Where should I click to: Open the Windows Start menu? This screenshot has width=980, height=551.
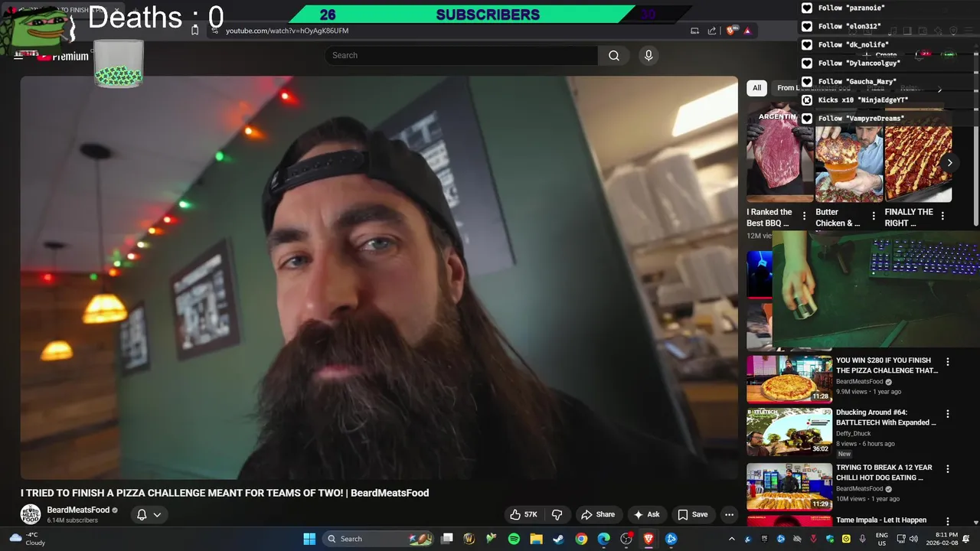309,539
